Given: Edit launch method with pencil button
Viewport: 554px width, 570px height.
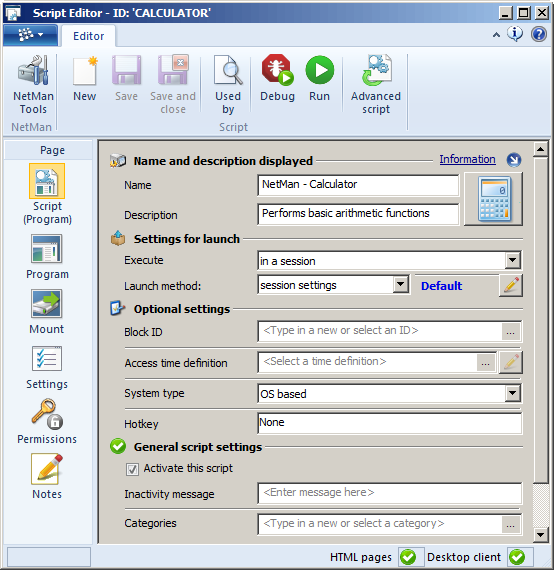Looking at the screenshot, I should point(511,285).
